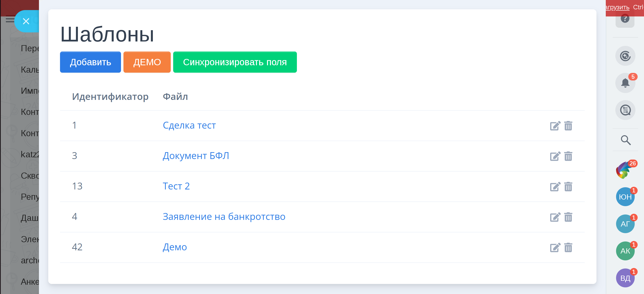Open the "Тест 2" template link
Image resolution: width=644 pixels, height=294 pixels.
[x=176, y=186]
